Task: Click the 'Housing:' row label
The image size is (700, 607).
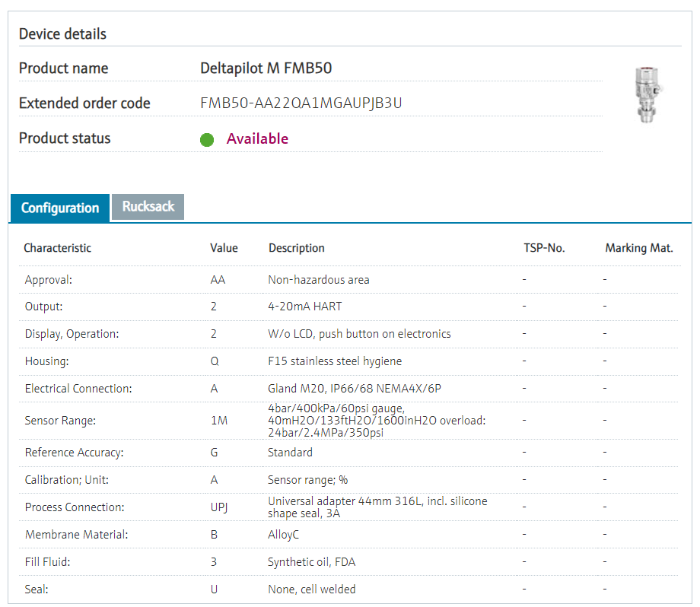Action: click(47, 361)
